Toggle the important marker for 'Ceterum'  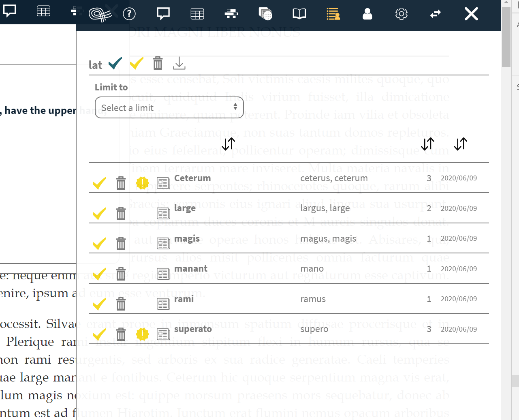(x=142, y=183)
